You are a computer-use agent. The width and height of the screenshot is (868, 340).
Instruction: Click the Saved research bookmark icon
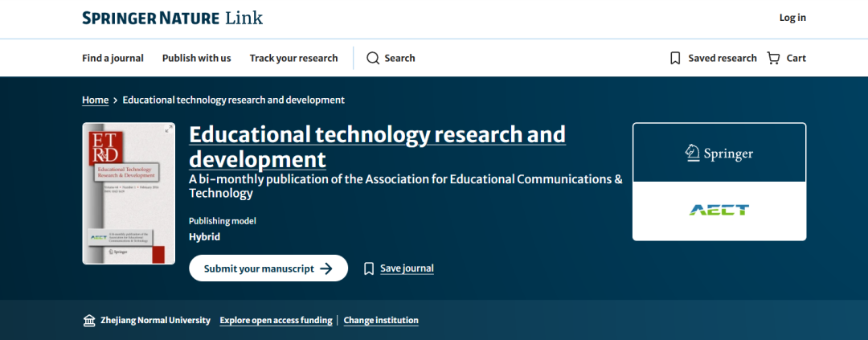click(675, 58)
